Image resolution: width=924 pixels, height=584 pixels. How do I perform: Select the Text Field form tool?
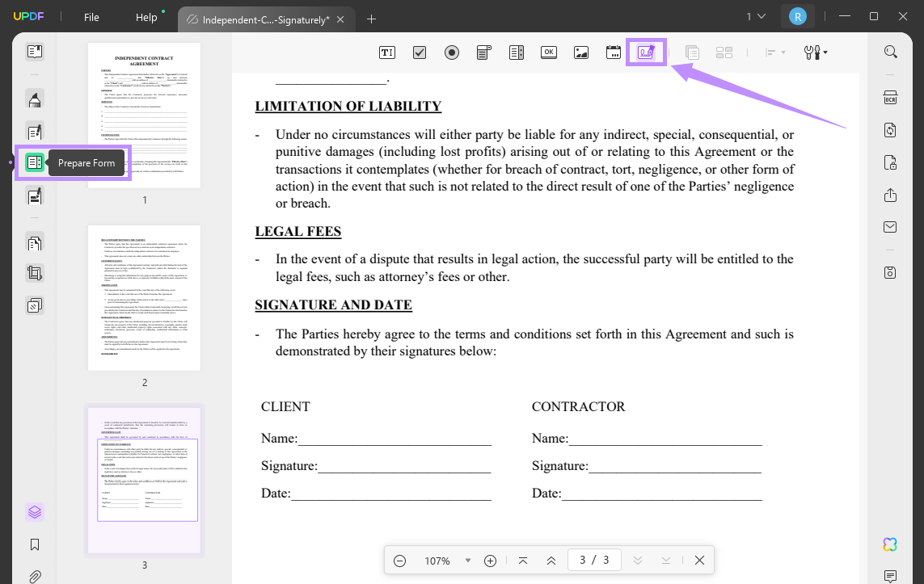[386, 52]
